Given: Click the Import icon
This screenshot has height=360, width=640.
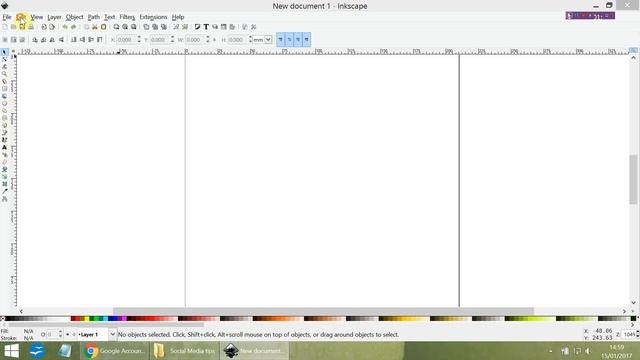Looking at the screenshot, I should (x=44, y=27).
